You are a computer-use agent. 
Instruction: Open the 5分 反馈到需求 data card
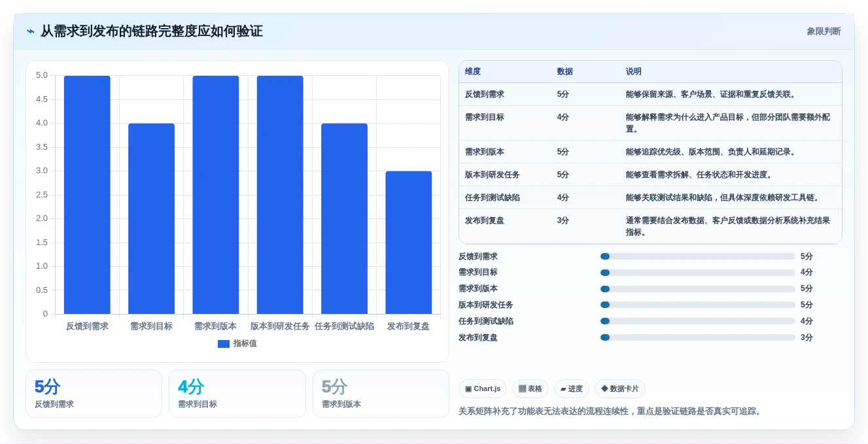click(x=94, y=394)
